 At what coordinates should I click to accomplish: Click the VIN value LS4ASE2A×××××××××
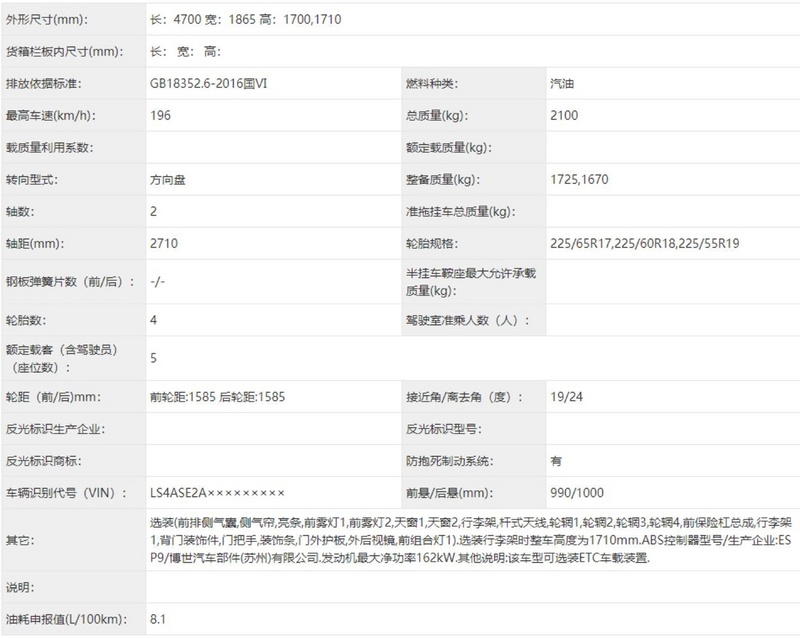point(217,493)
